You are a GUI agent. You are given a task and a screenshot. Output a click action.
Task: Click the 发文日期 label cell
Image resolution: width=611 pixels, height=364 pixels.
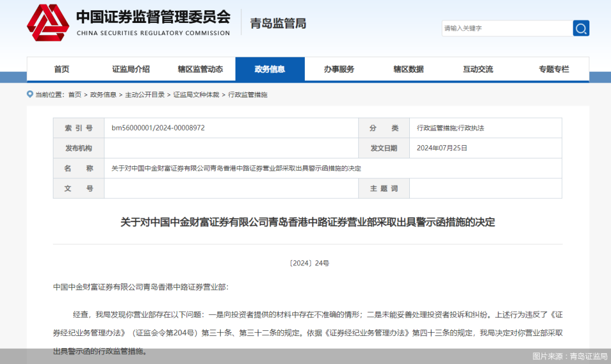coord(384,148)
